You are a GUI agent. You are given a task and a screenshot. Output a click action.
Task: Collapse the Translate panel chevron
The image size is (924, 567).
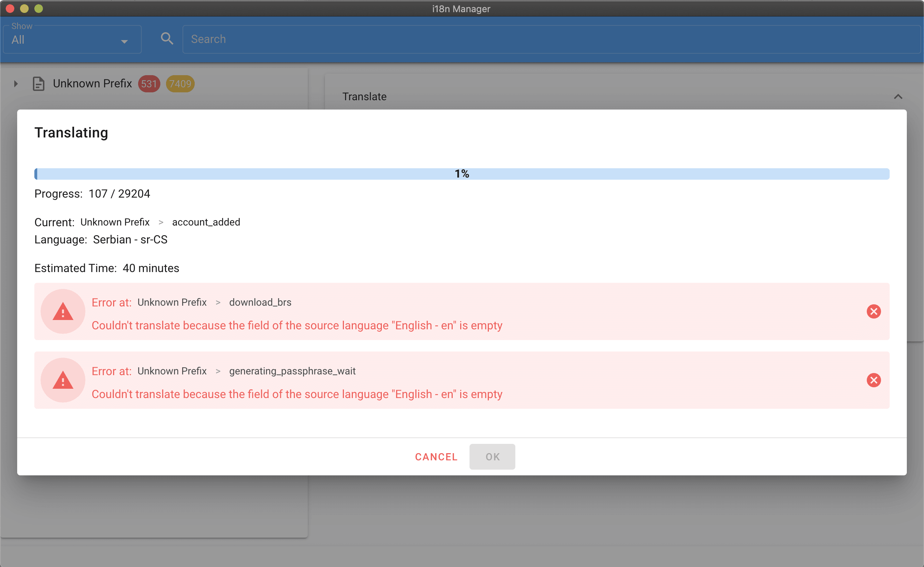pyautogui.click(x=898, y=97)
